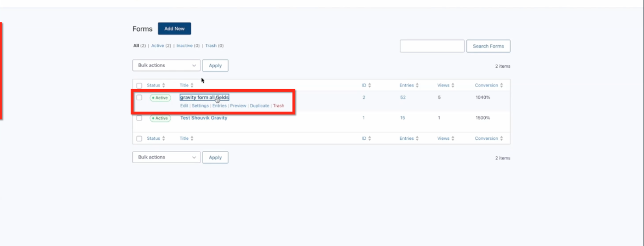Sort by ID column arrows in header

369,85
